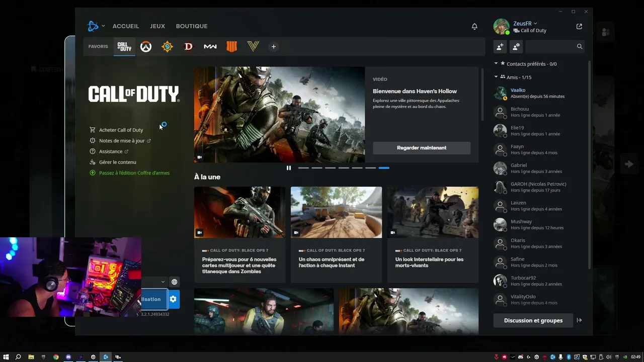Screen dimensions: 644x362
Task: Open the ZeusFR profile dropdown
Action: pyautogui.click(x=525, y=24)
